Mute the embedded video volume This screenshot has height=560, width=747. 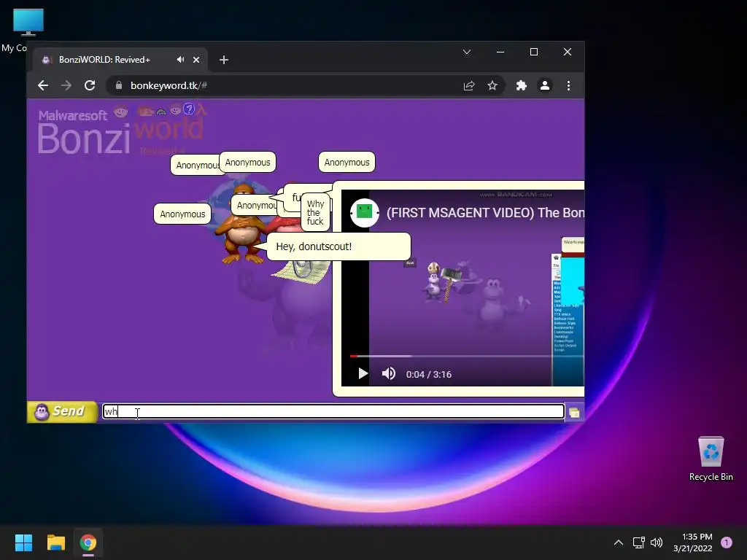(x=389, y=374)
